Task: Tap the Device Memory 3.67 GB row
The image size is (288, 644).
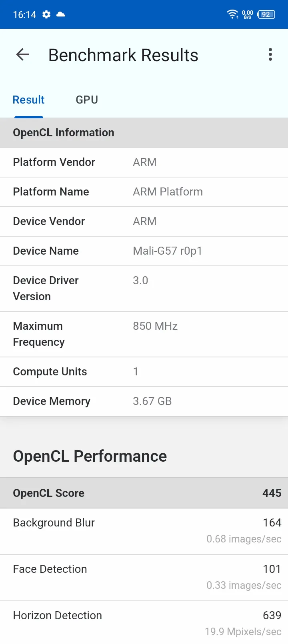Action: point(144,401)
